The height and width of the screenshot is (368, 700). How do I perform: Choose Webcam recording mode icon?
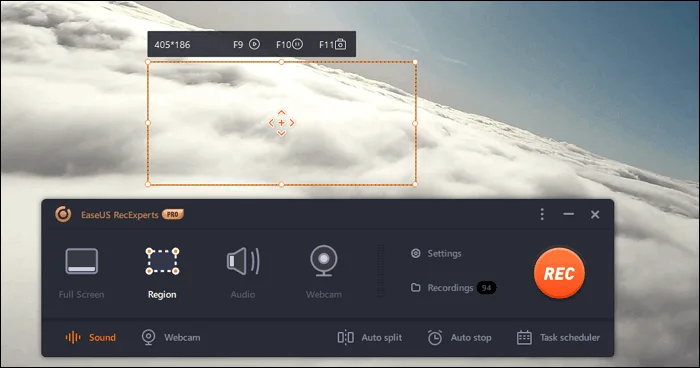(x=324, y=261)
